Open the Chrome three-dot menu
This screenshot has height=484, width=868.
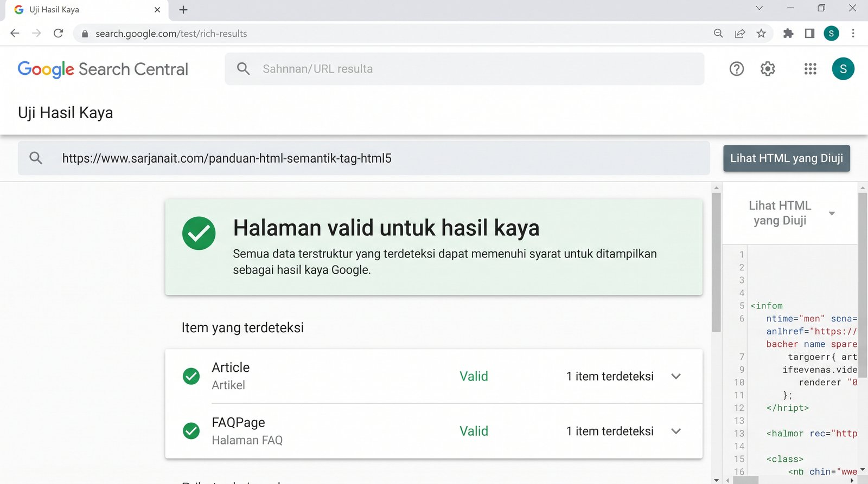[x=853, y=34]
